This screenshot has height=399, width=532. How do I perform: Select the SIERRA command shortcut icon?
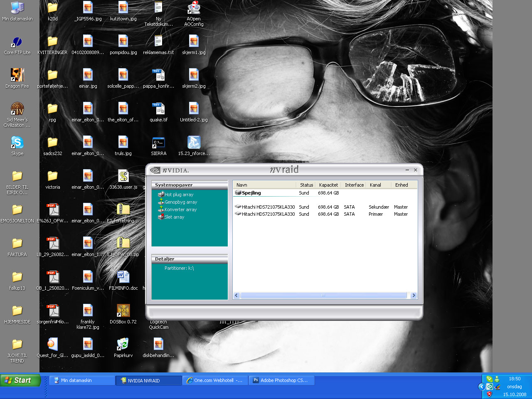158,146
